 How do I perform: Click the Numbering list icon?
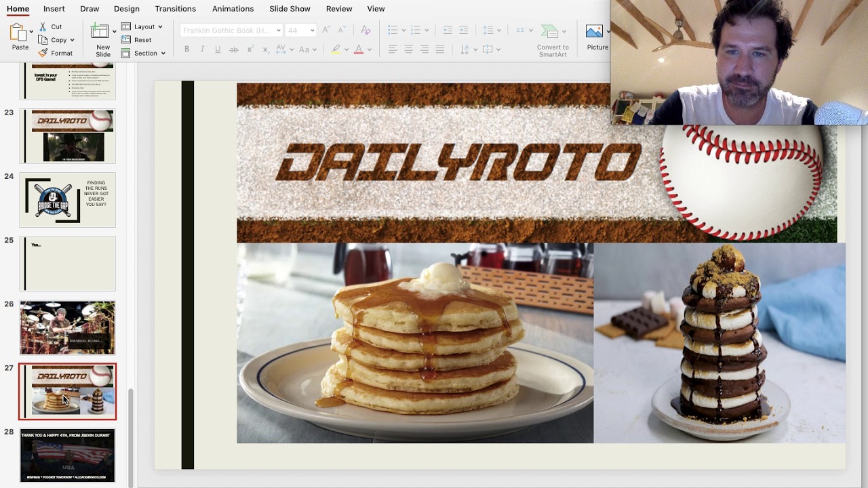pos(416,30)
